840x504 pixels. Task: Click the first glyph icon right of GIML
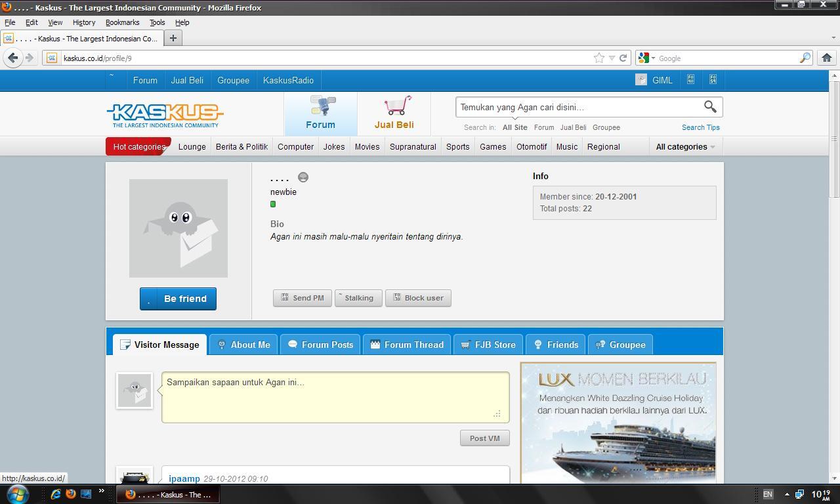[690, 79]
